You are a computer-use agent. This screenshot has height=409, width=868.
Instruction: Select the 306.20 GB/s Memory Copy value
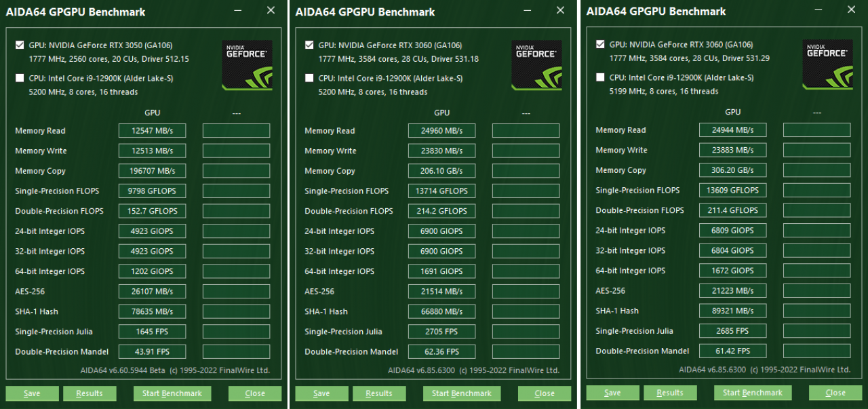[x=732, y=170]
